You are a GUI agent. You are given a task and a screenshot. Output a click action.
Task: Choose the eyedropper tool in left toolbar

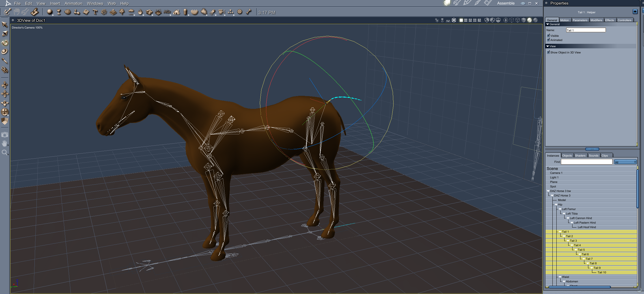pyautogui.click(x=5, y=61)
